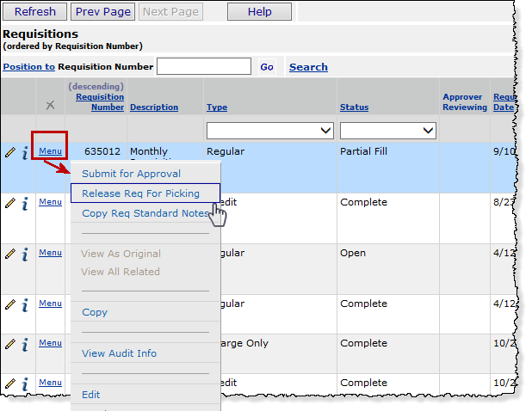Choose Submit for Approval from the menu
The width and height of the screenshot is (532, 411).
coord(131,174)
